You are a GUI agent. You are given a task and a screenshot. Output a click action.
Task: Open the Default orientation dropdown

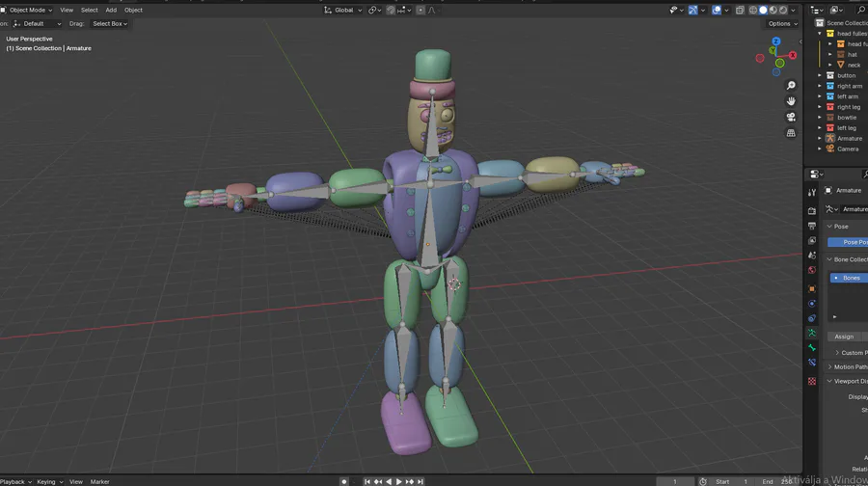pos(37,24)
